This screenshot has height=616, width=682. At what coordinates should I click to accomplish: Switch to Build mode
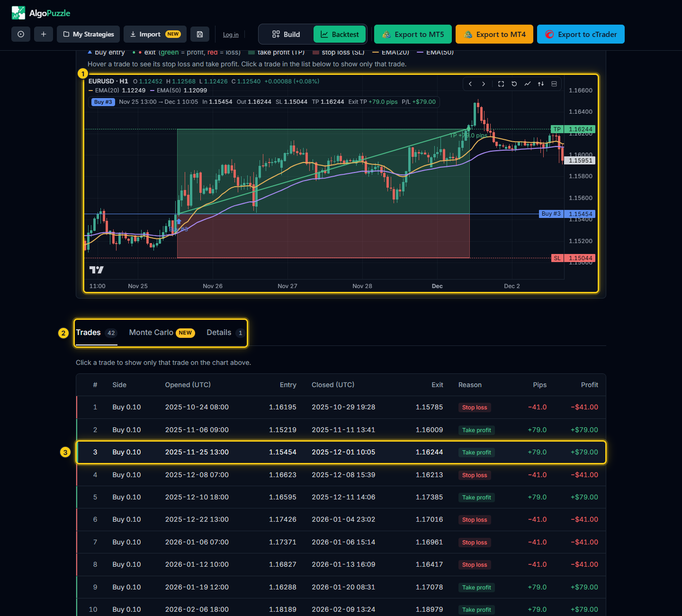pyautogui.click(x=286, y=34)
